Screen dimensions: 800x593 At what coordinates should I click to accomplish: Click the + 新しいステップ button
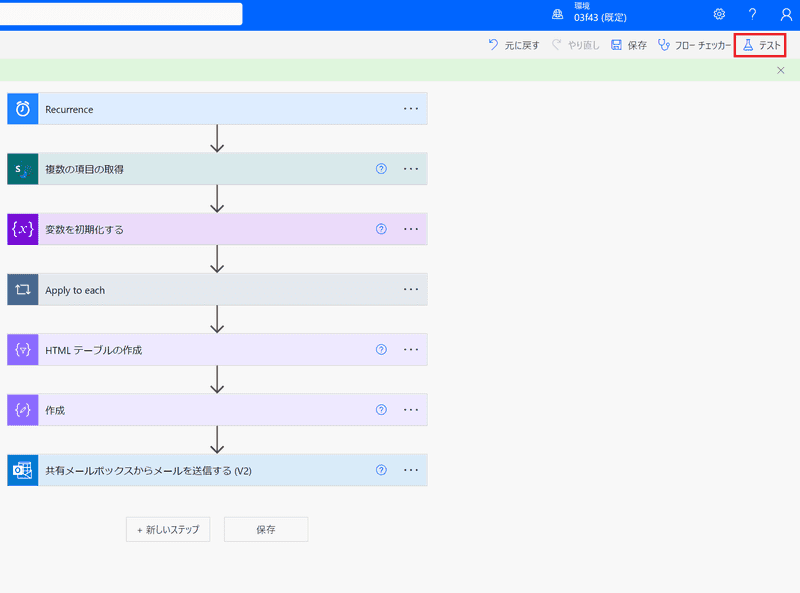(x=168, y=529)
